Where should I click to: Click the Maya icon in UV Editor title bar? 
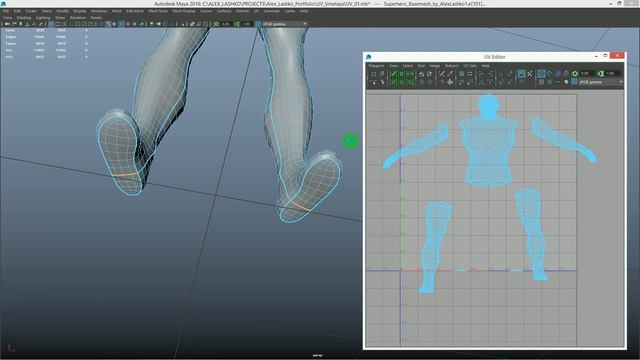coord(369,57)
